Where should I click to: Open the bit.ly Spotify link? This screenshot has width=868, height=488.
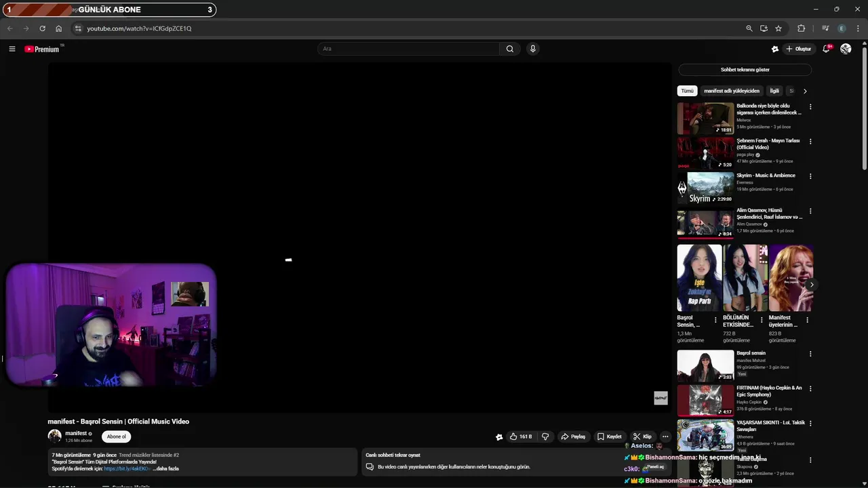(126, 468)
